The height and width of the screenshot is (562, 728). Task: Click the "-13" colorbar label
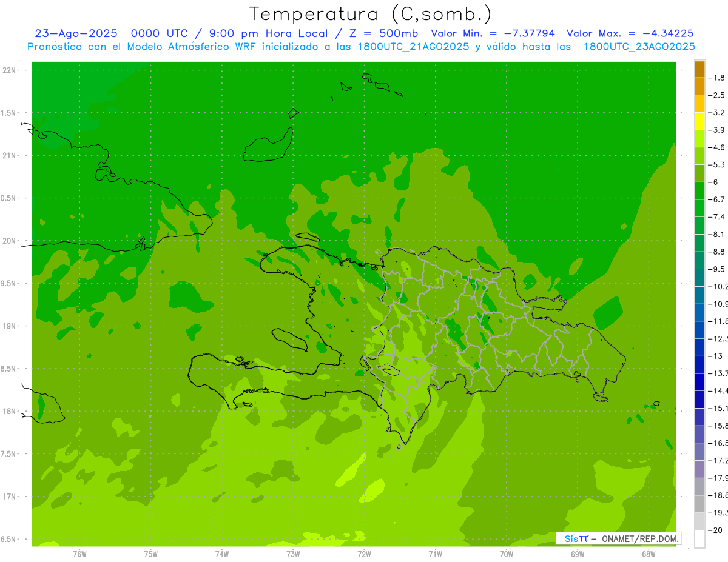pos(715,356)
